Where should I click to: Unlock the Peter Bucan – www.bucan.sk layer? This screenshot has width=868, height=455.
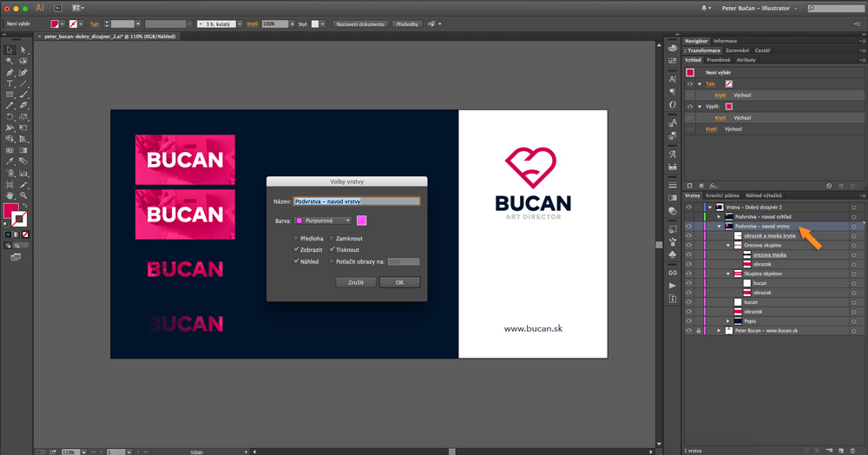pyautogui.click(x=699, y=331)
